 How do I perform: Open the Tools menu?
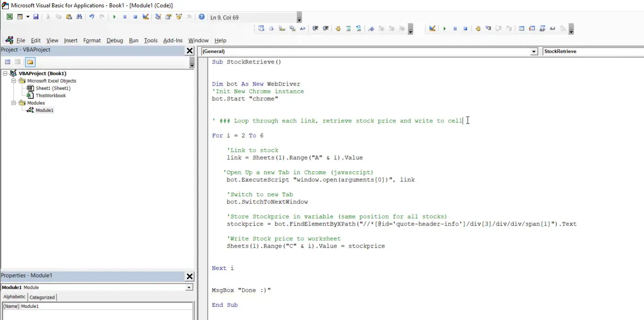(151, 41)
